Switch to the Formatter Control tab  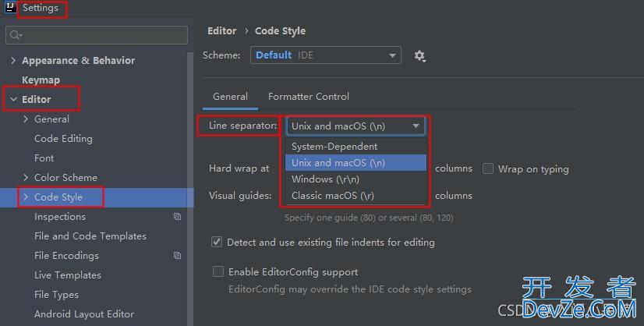tap(308, 97)
